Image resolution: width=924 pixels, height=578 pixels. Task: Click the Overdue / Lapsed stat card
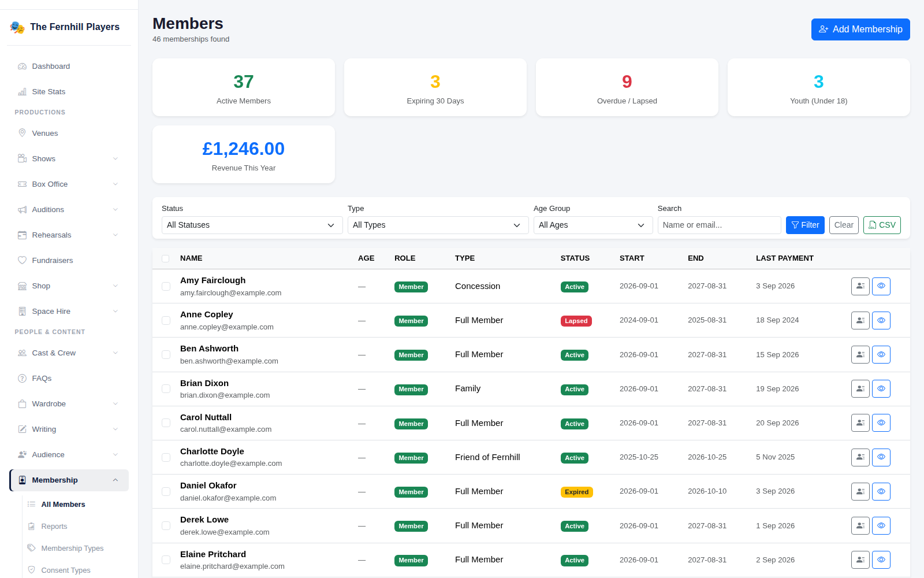(x=627, y=87)
